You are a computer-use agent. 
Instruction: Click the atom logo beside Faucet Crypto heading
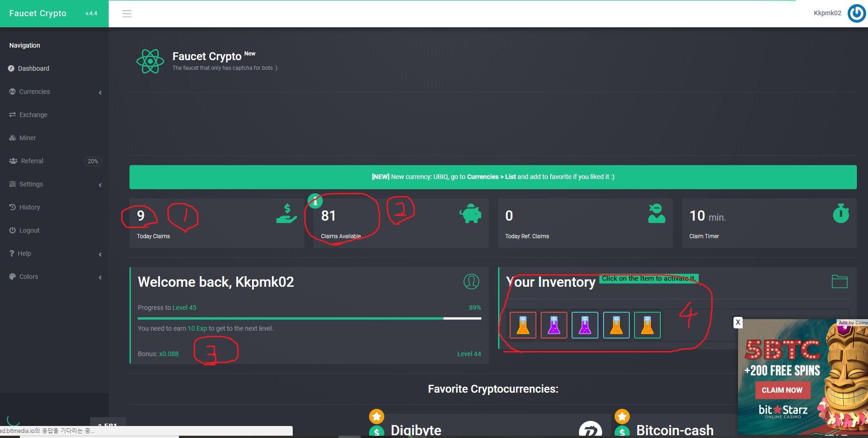point(150,61)
